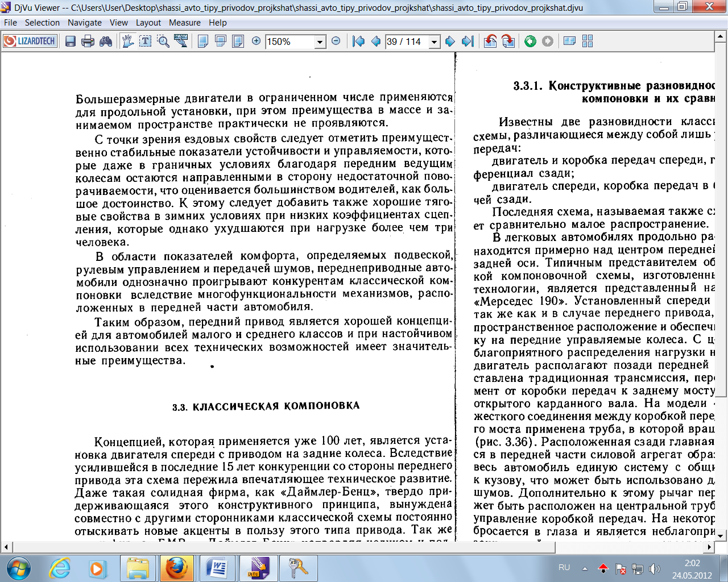Open page number dropdown arrow

(x=435, y=42)
